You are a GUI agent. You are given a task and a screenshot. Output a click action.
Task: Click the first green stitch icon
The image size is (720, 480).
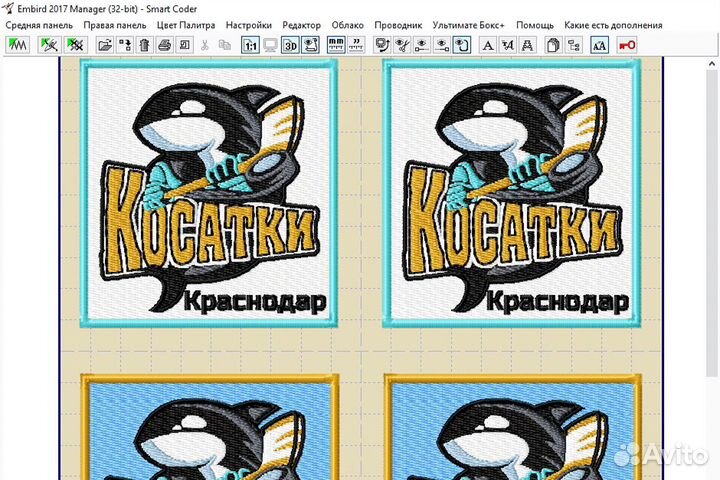(18, 45)
